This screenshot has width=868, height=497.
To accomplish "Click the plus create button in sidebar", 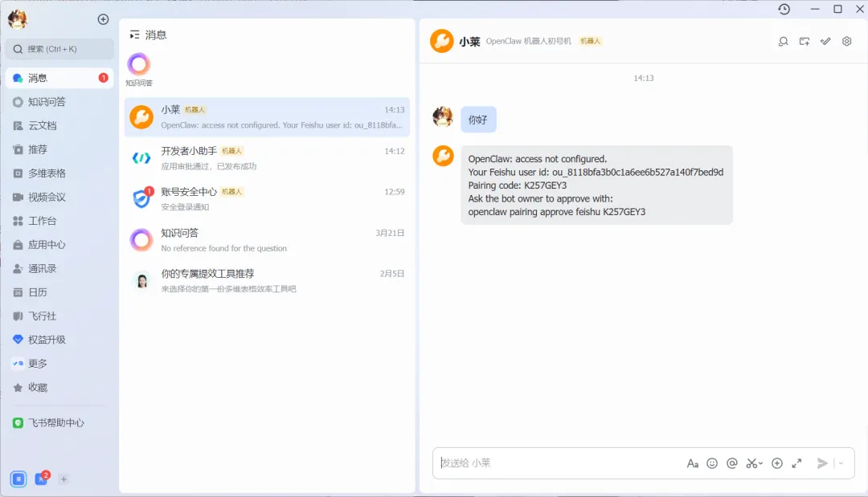I will [103, 19].
